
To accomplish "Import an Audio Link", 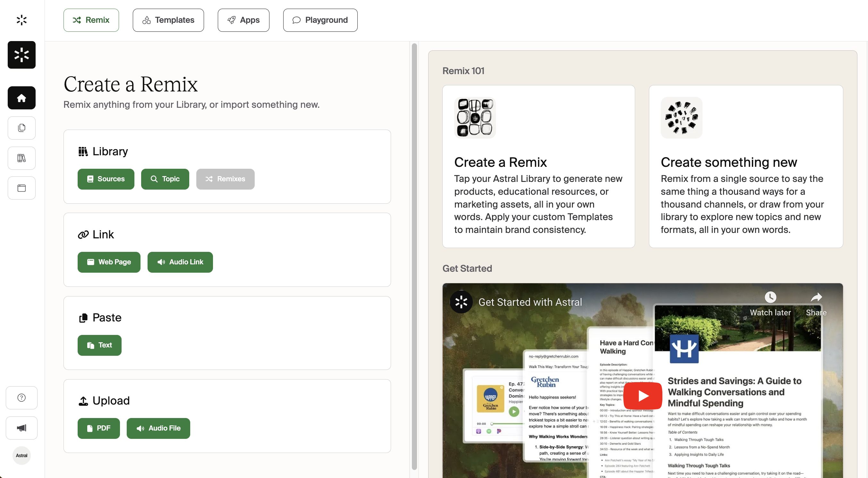I will point(180,262).
